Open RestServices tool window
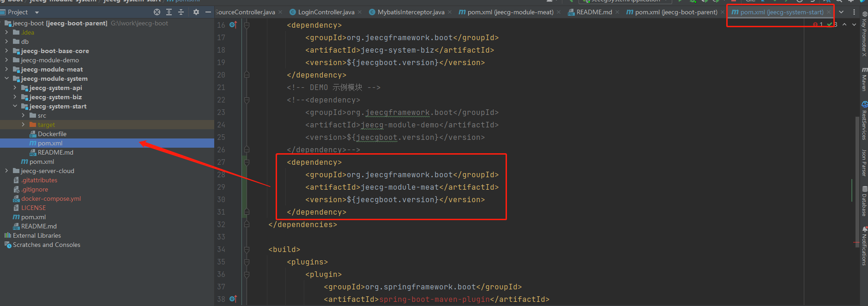868x306 pixels. 864,120
